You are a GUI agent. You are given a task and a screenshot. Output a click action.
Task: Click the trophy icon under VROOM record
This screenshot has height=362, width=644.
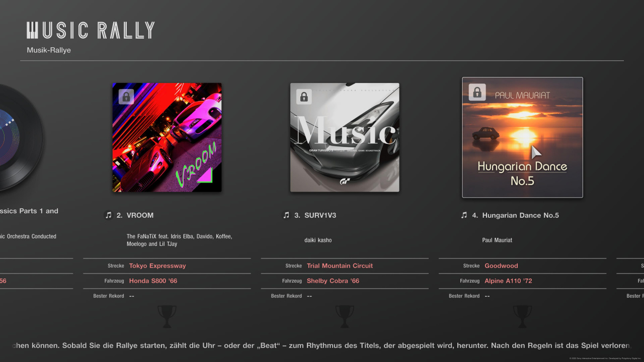coord(167,316)
